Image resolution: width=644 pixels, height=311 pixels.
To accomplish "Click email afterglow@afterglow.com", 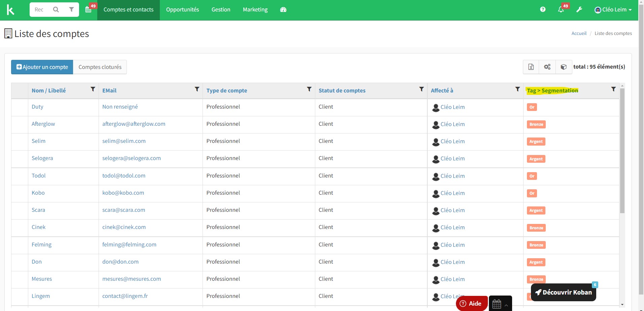I will [134, 124].
